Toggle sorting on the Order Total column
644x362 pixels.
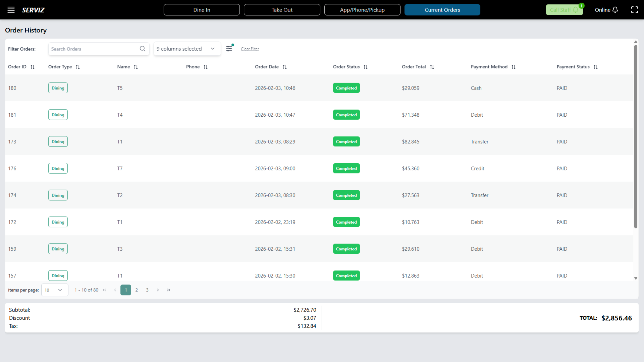click(x=432, y=67)
